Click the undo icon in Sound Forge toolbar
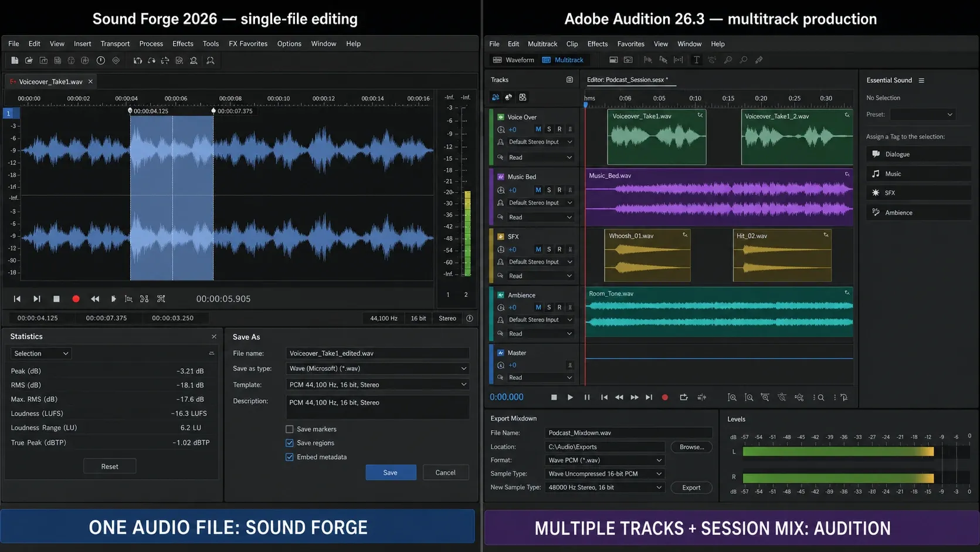 137,60
